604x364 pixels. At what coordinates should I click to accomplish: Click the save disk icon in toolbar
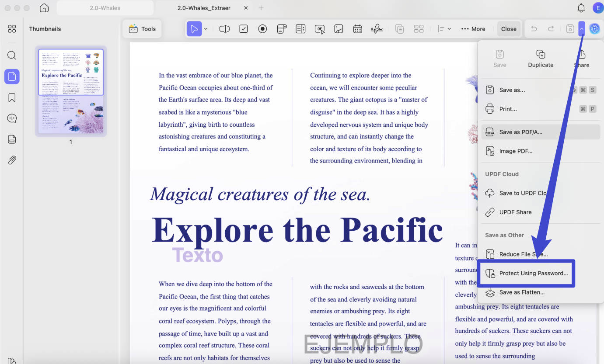570,29
